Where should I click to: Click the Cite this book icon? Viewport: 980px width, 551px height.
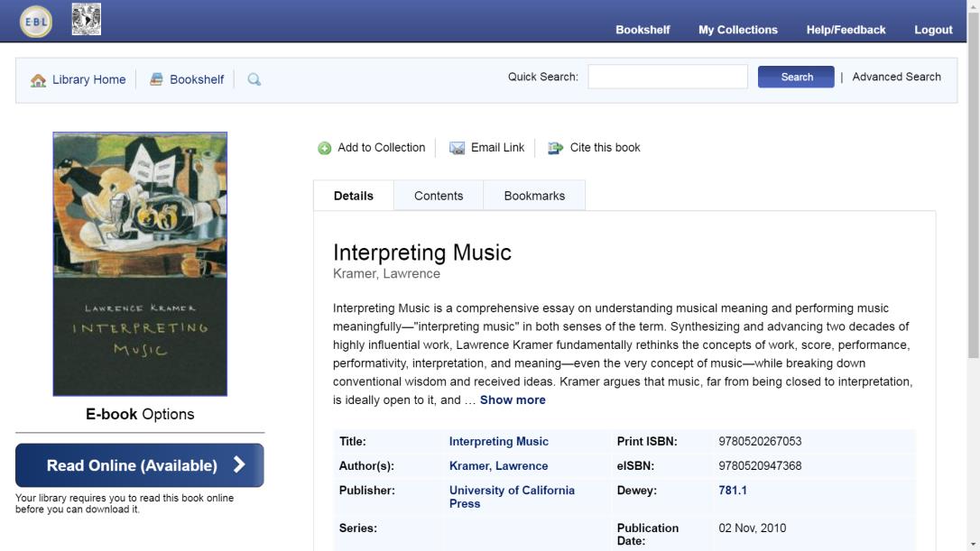[555, 148]
